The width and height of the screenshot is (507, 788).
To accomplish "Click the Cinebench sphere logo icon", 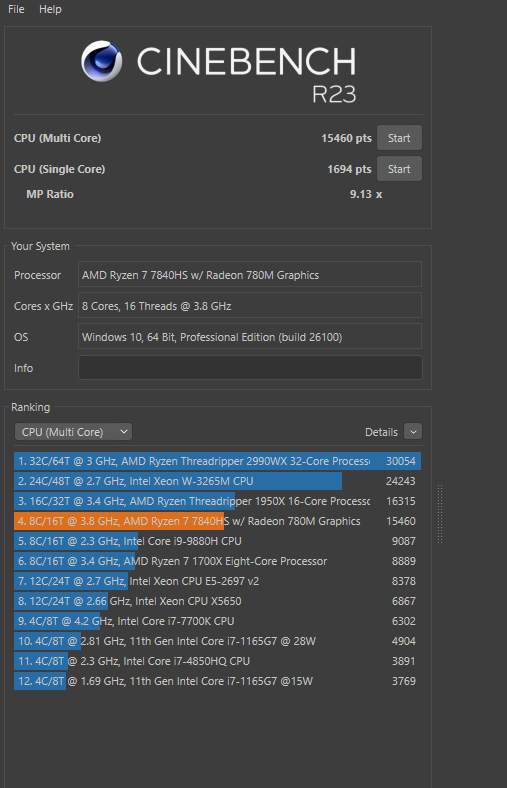I will click(102, 61).
